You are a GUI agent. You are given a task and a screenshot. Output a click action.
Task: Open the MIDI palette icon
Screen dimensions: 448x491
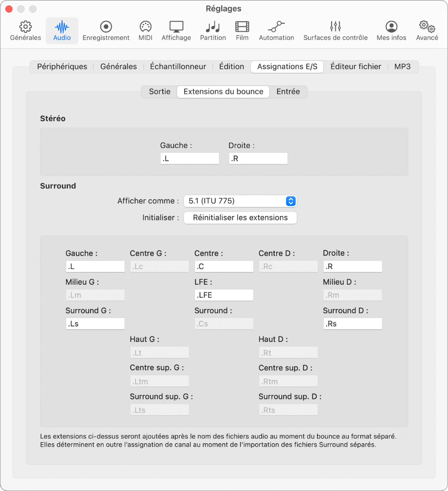click(145, 27)
